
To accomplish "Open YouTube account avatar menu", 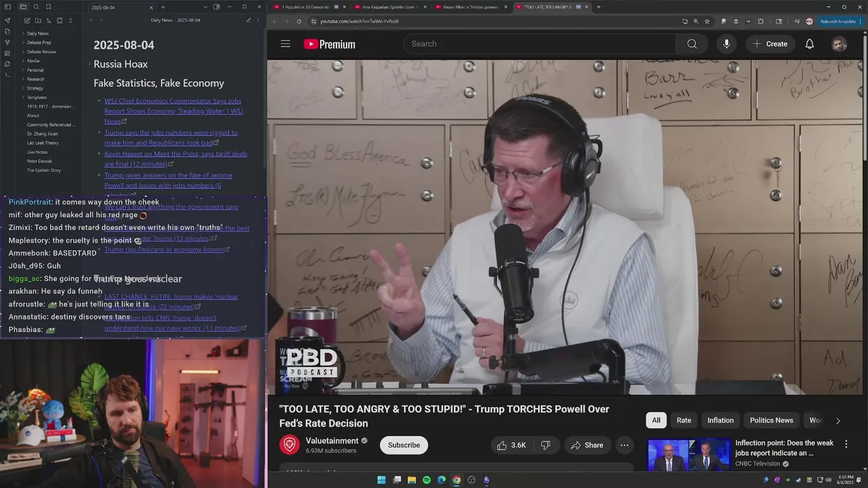I will pyautogui.click(x=839, y=44).
